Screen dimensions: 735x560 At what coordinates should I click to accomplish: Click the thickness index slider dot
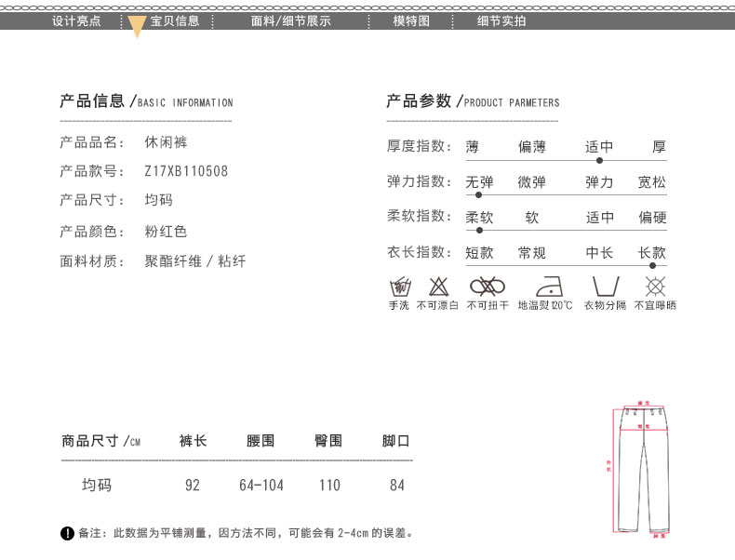[599, 160]
